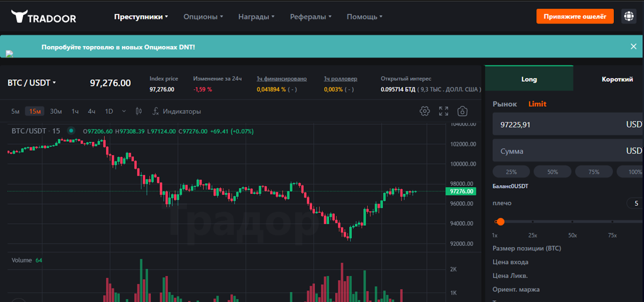Click the green live status dot
Viewport: 644px width, 302px height.
[71, 130]
